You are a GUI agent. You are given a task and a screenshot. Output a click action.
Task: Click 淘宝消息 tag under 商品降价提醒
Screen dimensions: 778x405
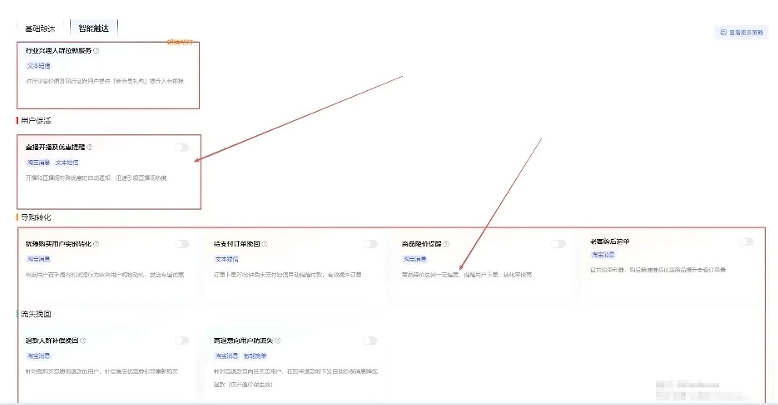(415, 259)
